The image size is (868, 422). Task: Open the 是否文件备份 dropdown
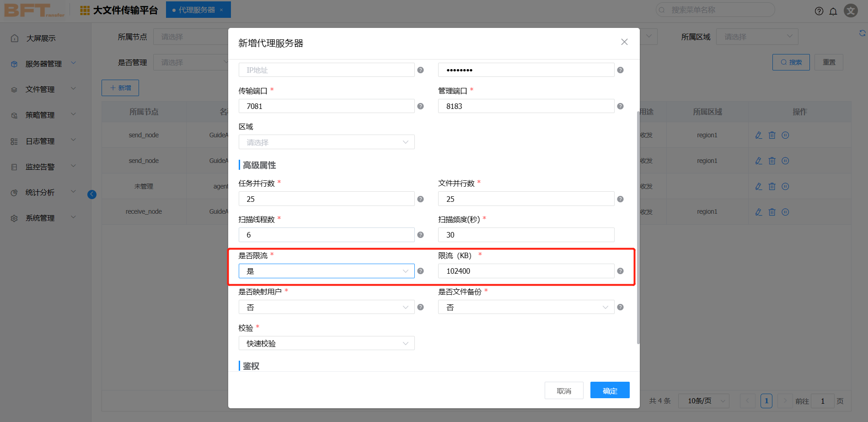pyautogui.click(x=526, y=307)
